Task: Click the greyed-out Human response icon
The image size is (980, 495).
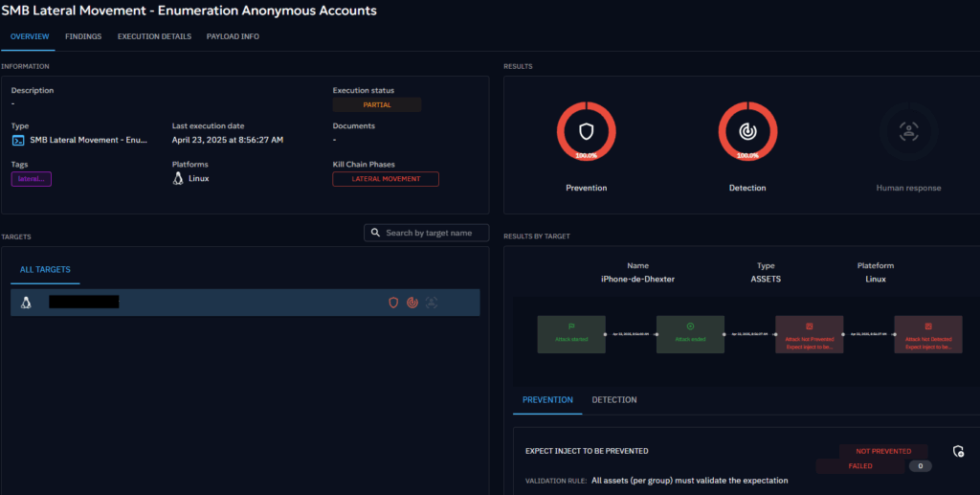Action: 908,132
